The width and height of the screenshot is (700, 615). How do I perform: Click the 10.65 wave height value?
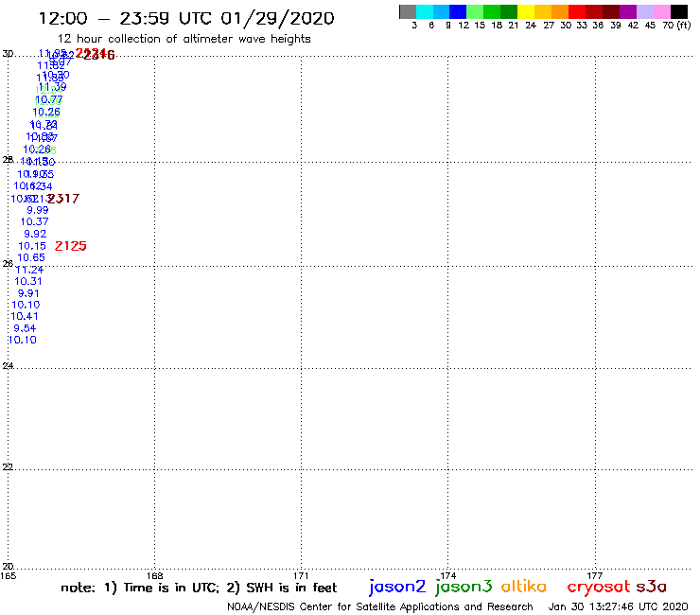pyautogui.click(x=31, y=257)
